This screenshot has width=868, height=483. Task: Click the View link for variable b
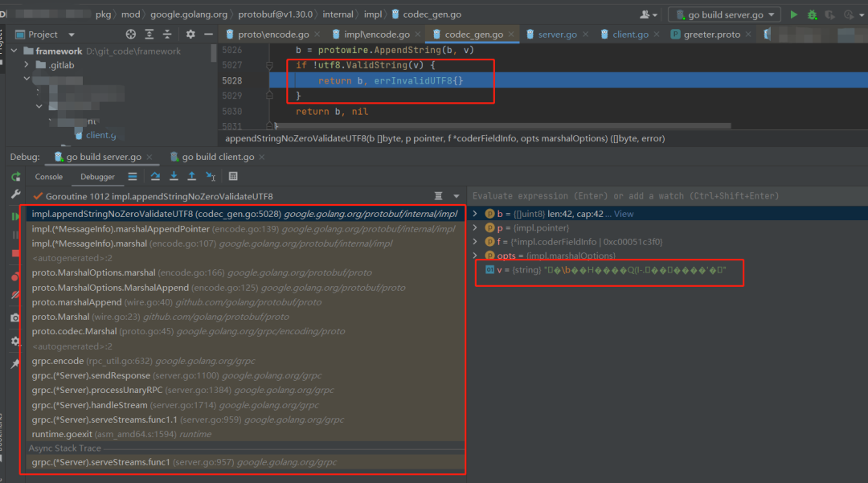(x=624, y=214)
